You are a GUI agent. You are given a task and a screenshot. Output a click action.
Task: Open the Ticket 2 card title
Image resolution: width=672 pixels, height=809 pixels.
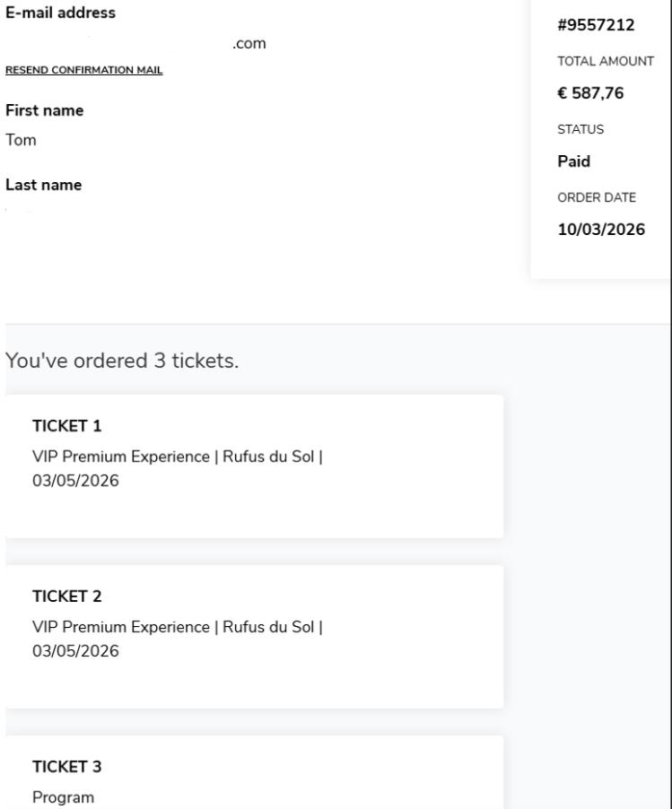tap(65, 596)
